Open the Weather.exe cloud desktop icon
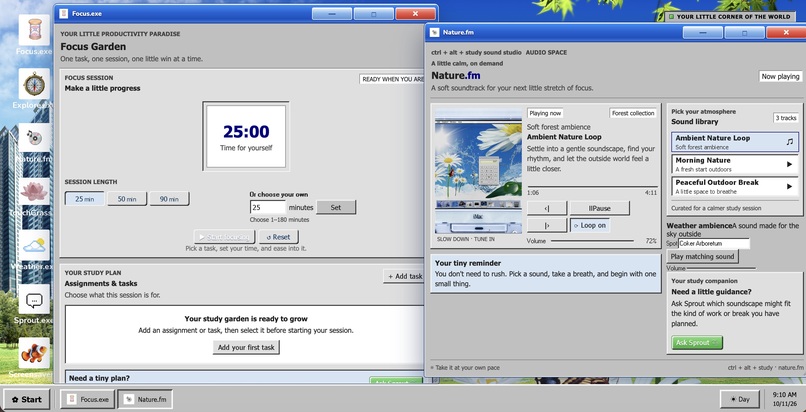The image size is (806, 412). pyautogui.click(x=34, y=245)
